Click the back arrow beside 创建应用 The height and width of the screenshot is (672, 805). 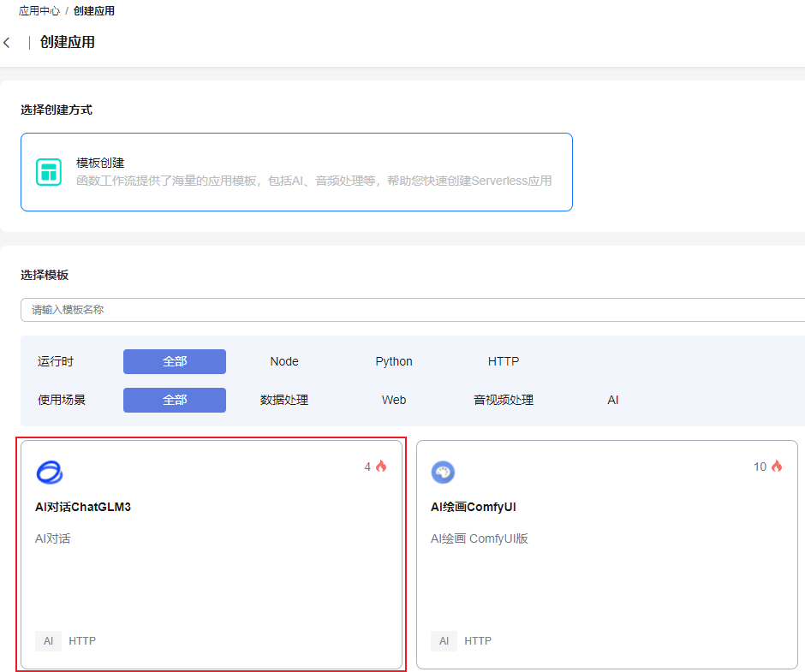(7, 43)
